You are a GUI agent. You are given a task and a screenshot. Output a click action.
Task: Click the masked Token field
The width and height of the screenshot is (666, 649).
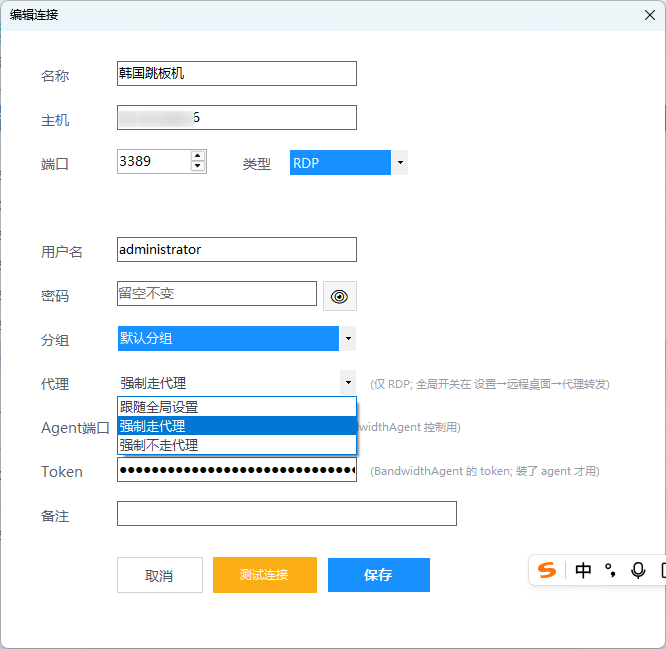(237, 469)
